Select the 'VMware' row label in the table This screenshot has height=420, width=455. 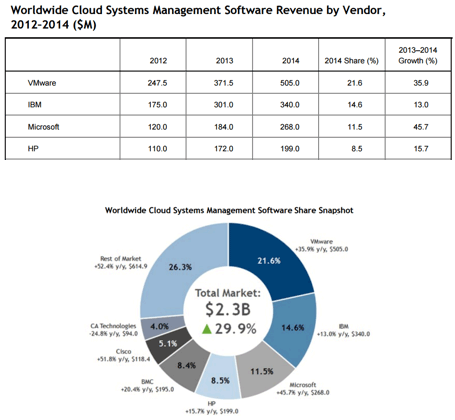42,83
